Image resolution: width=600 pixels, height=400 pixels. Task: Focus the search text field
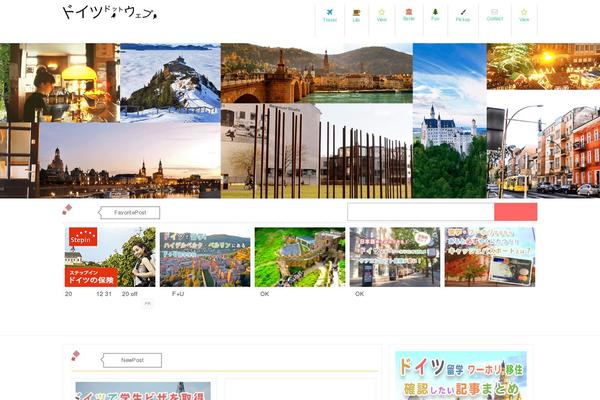point(421,212)
